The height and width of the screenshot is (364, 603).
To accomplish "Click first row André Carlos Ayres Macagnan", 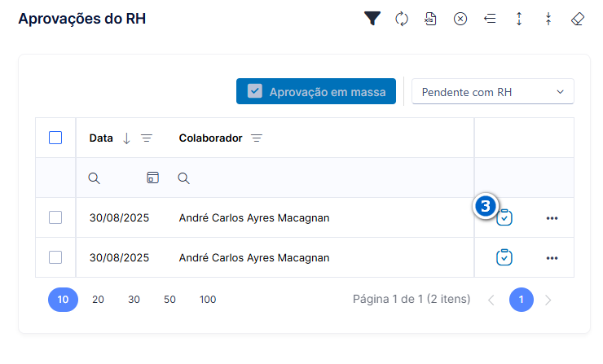I will point(254,217).
